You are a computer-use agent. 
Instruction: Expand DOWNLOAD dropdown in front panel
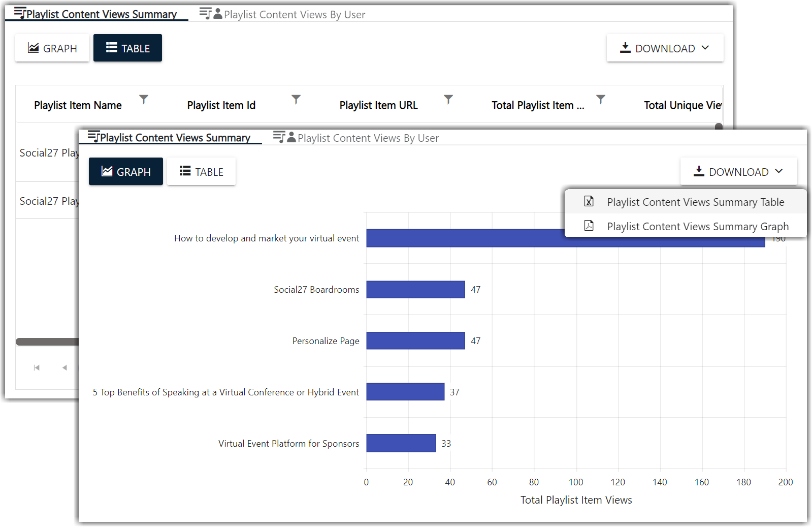(738, 172)
